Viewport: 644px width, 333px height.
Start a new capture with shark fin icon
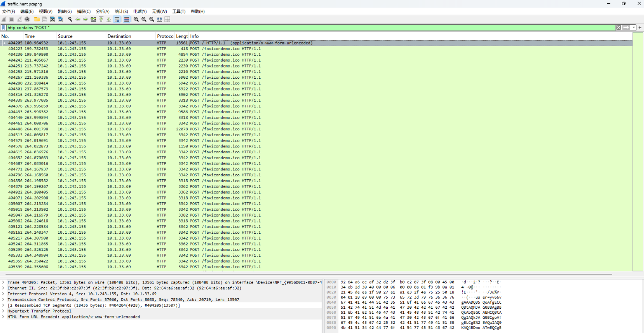[x=4, y=19]
